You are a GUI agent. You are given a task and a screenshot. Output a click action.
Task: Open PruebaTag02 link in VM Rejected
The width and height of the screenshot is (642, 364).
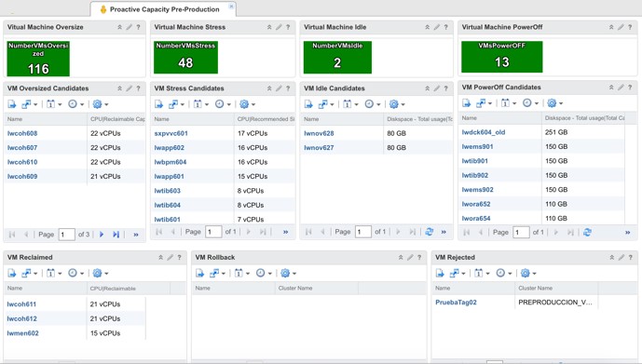[x=457, y=303]
